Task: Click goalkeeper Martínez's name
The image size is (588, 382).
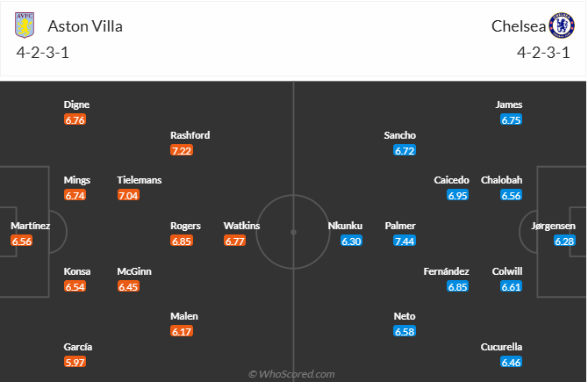Action: 30,226
